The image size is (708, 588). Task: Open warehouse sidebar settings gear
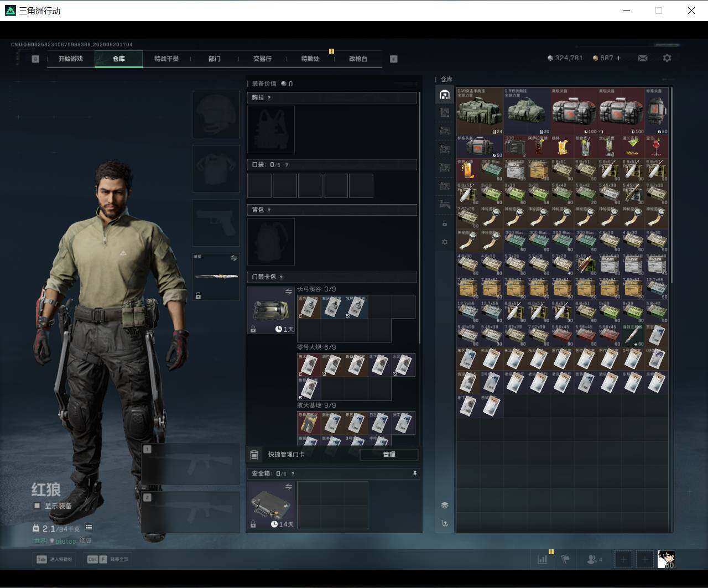(x=445, y=242)
